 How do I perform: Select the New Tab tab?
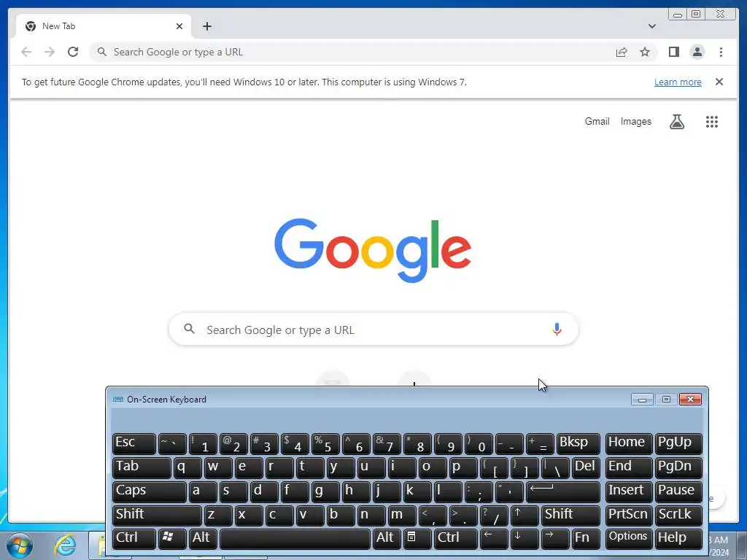pyautogui.click(x=104, y=26)
